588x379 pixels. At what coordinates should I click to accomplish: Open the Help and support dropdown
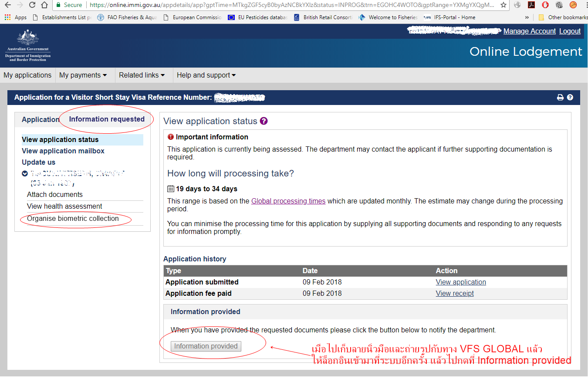pyautogui.click(x=206, y=75)
